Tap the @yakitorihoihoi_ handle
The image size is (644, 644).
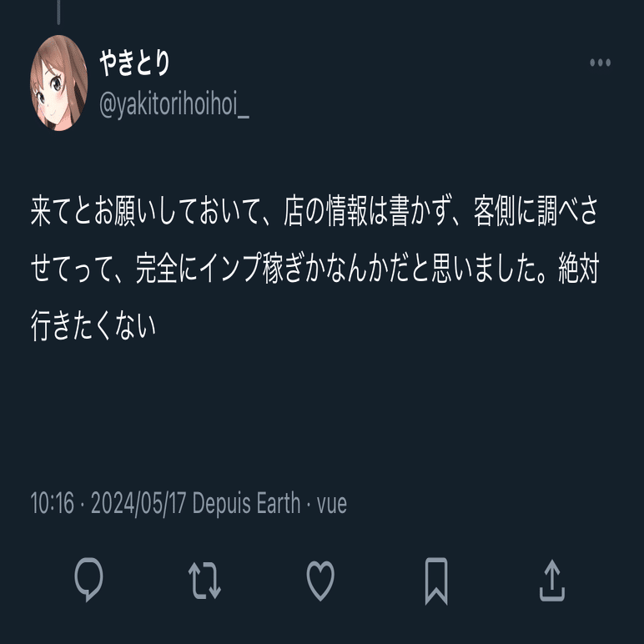coord(174,104)
